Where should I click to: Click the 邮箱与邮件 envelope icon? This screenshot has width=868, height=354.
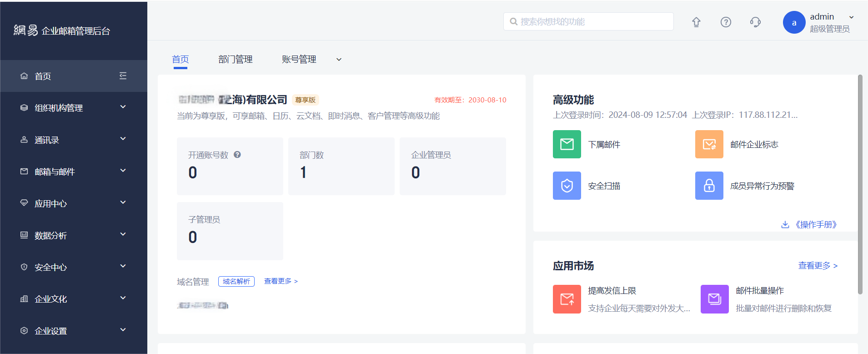coord(24,172)
